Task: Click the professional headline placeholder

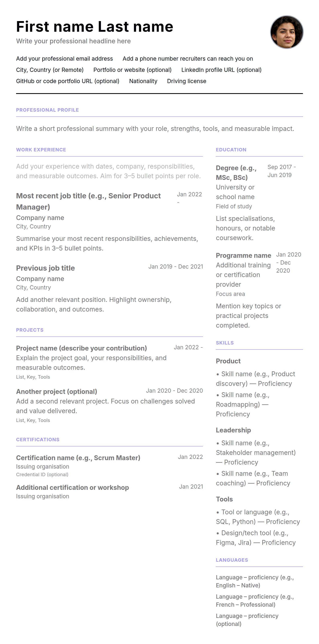Action: [x=73, y=41]
